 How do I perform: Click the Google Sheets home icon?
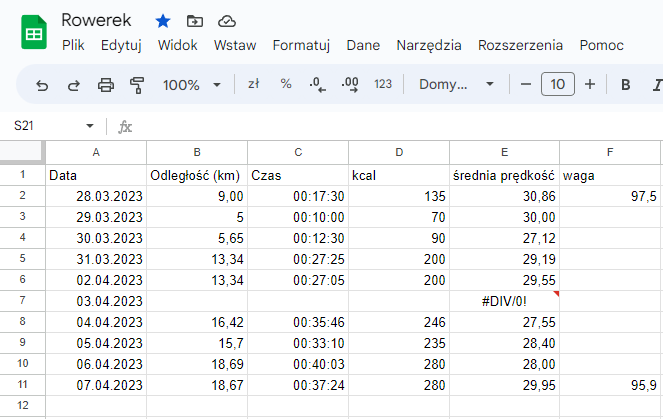point(33,32)
